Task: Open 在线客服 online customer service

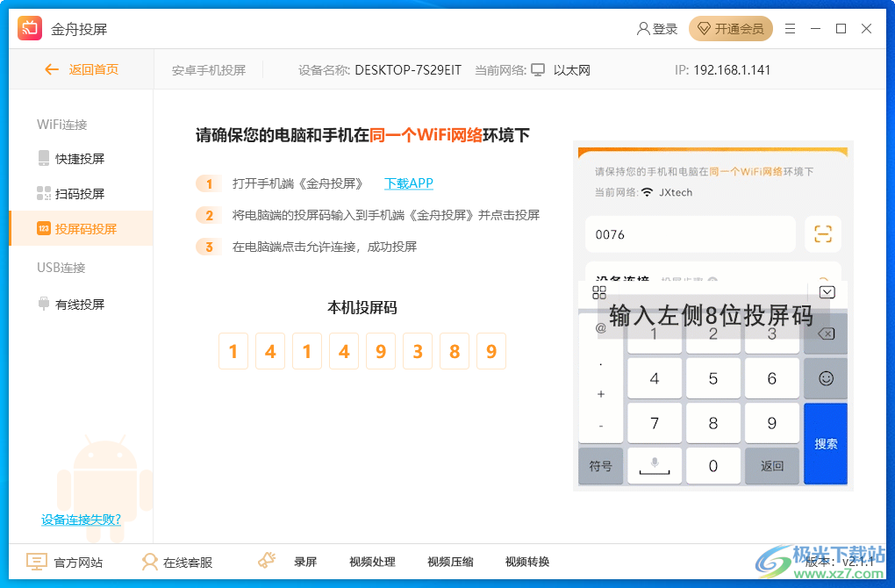Action: click(178, 562)
